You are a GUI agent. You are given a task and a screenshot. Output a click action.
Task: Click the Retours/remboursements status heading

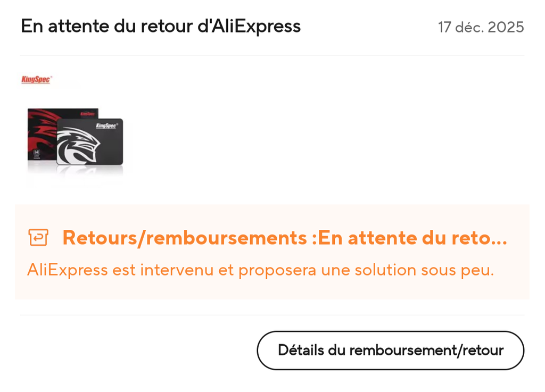[x=285, y=238]
